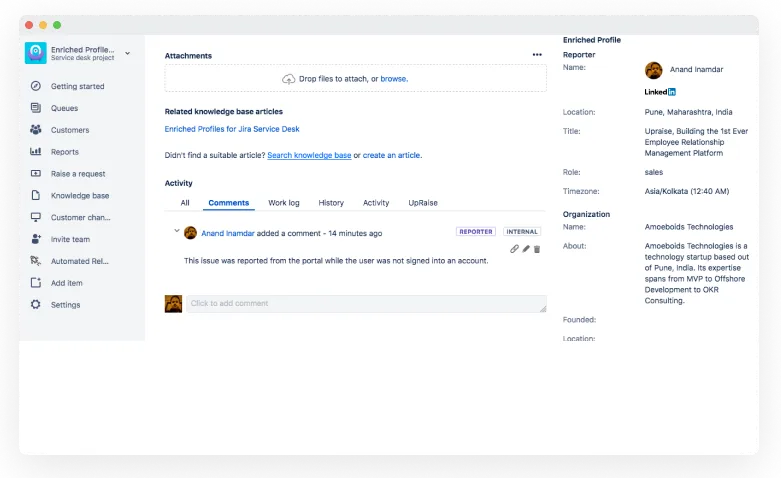Image resolution: width=781 pixels, height=478 pixels.
Task: Switch to the History tab
Action: pyautogui.click(x=331, y=203)
